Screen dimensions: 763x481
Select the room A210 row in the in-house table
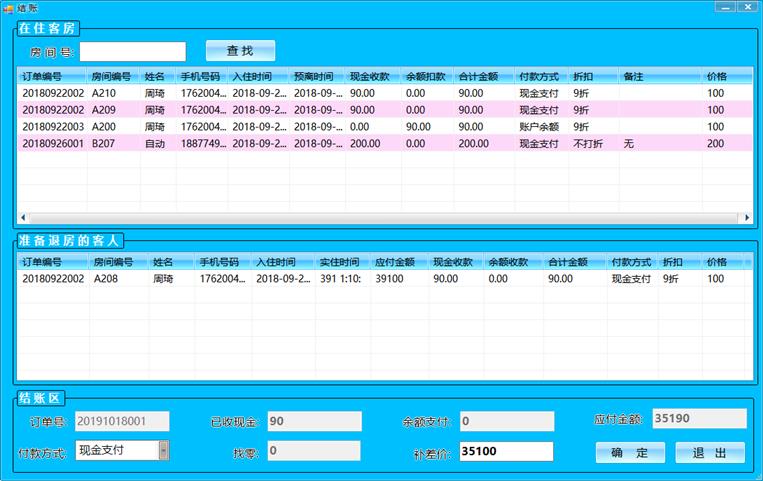111,93
